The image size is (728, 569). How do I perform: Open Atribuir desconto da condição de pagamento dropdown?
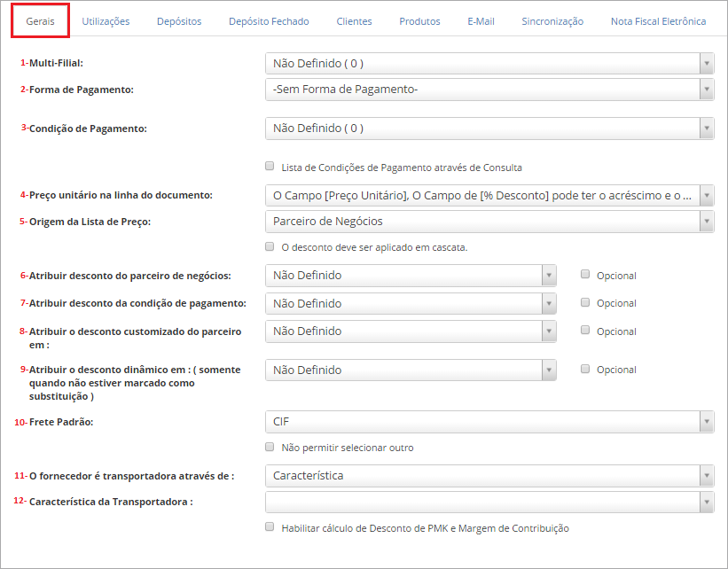[x=411, y=303]
